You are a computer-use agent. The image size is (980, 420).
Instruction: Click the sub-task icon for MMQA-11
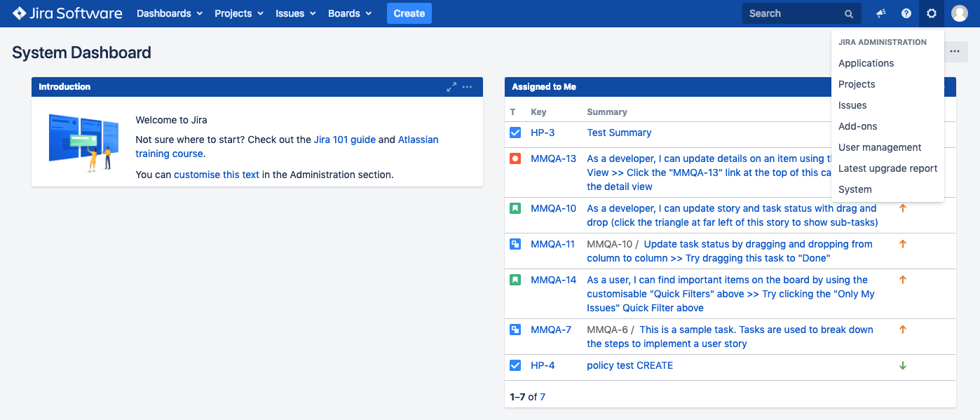[x=515, y=244]
